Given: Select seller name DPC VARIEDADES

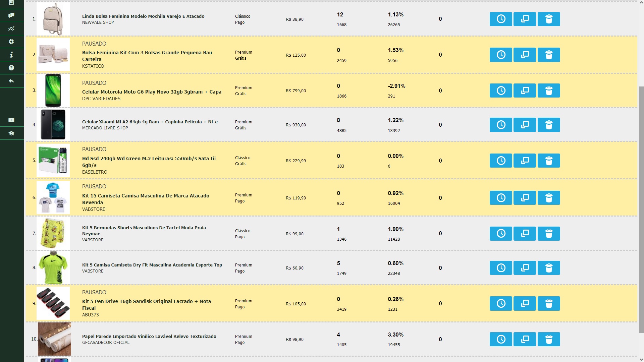Looking at the screenshot, I should pyautogui.click(x=101, y=99).
